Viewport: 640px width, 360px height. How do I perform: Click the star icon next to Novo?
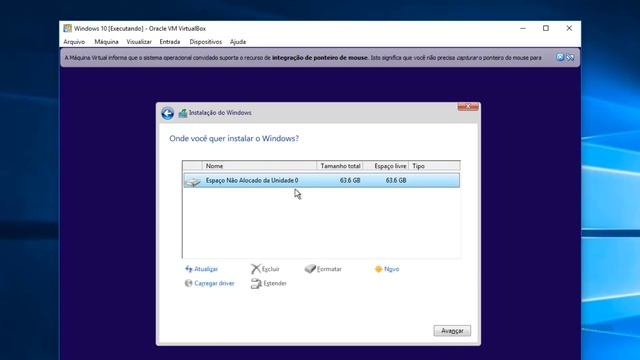click(378, 269)
